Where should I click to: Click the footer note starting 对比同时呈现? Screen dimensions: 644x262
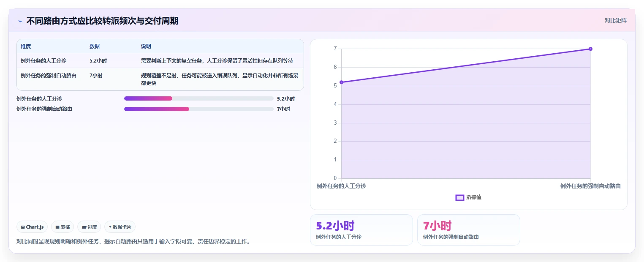(133, 242)
